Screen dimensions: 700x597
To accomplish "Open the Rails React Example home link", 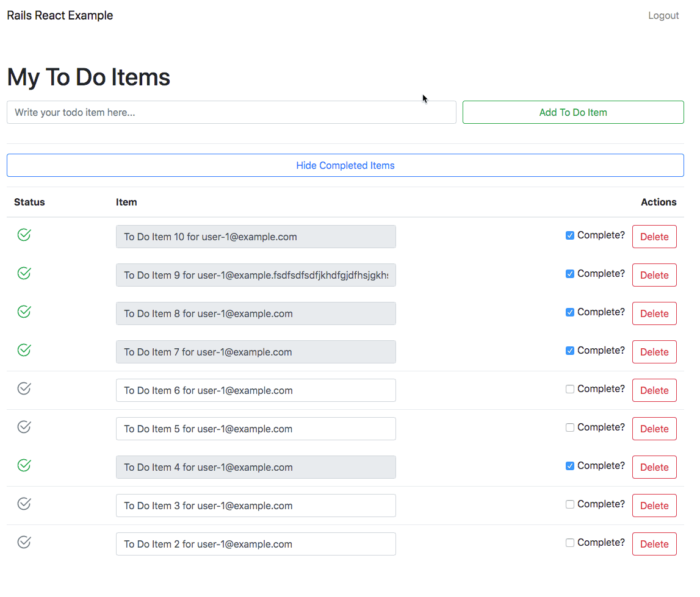I will pyautogui.click(x=60, y=16).
